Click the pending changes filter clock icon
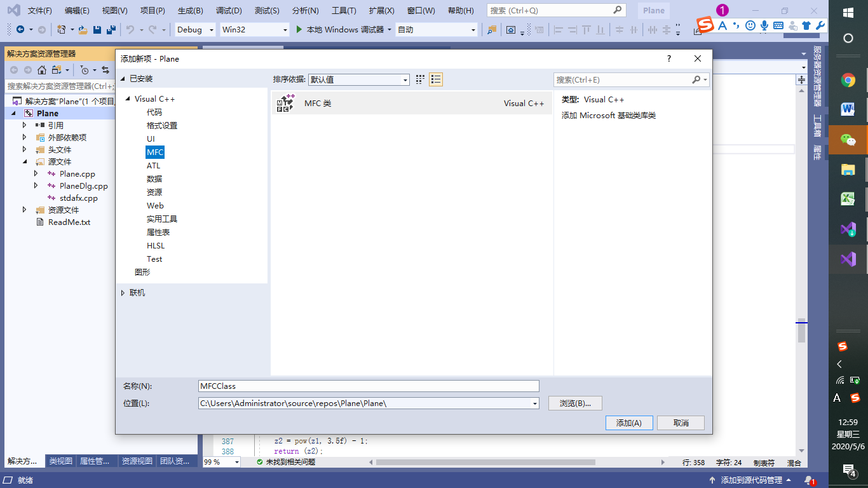Screen dimensions: 868x488 click(x=85, y=70)
